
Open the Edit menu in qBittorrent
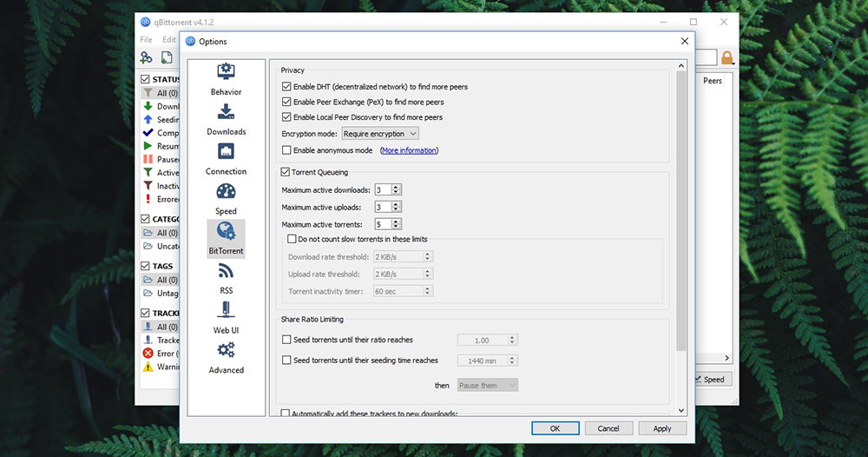[x=169, y=39]
